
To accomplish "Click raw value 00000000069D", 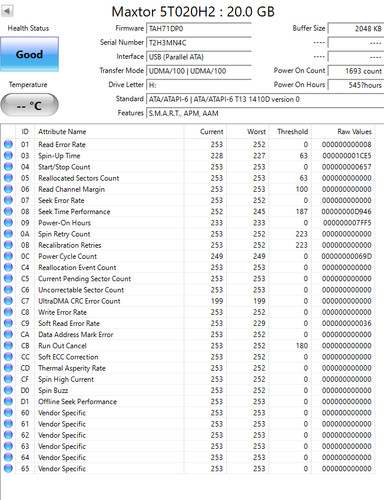I will tap(346, 256).
